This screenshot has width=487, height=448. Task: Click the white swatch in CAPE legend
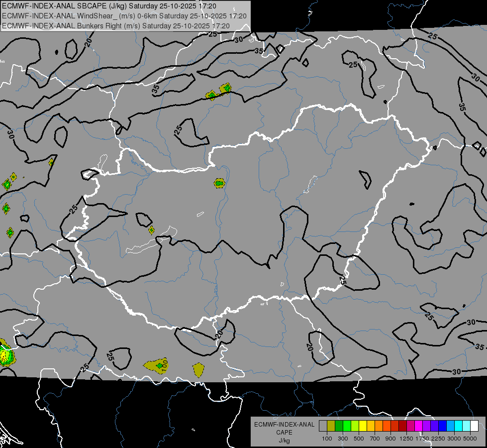(x=475, y=426)
